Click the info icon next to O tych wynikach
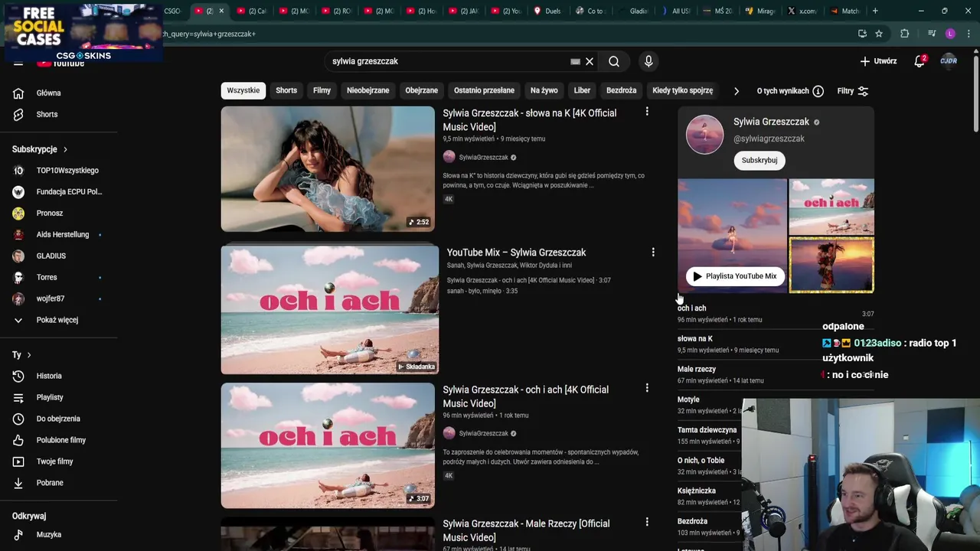Image resolution: width=980 pixels, height=551 pixels. (818, 91)
